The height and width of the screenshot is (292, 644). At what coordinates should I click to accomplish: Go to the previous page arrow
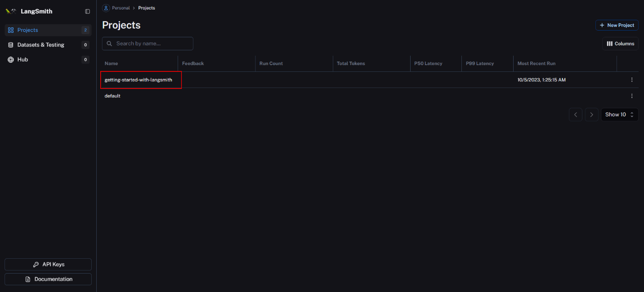[x=575, y=115]
